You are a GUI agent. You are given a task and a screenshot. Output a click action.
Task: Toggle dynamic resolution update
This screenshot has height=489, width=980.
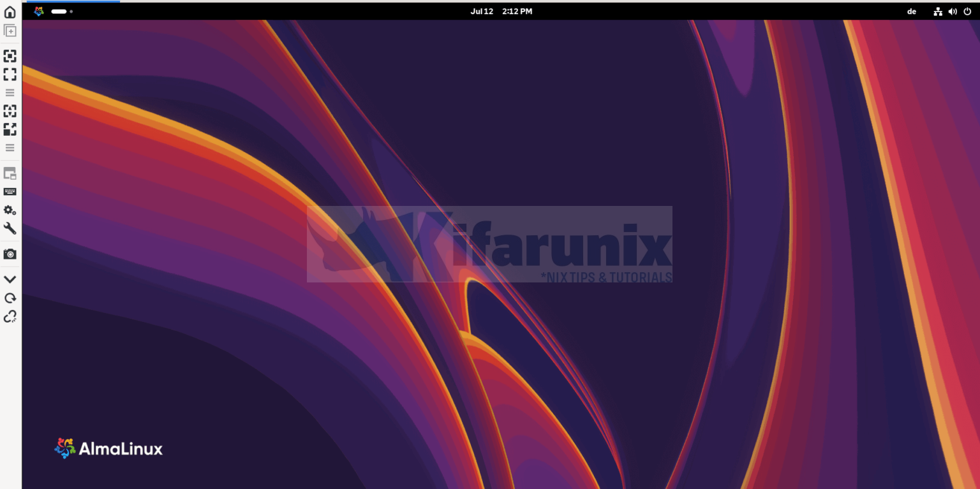click(x=10, y=111)
